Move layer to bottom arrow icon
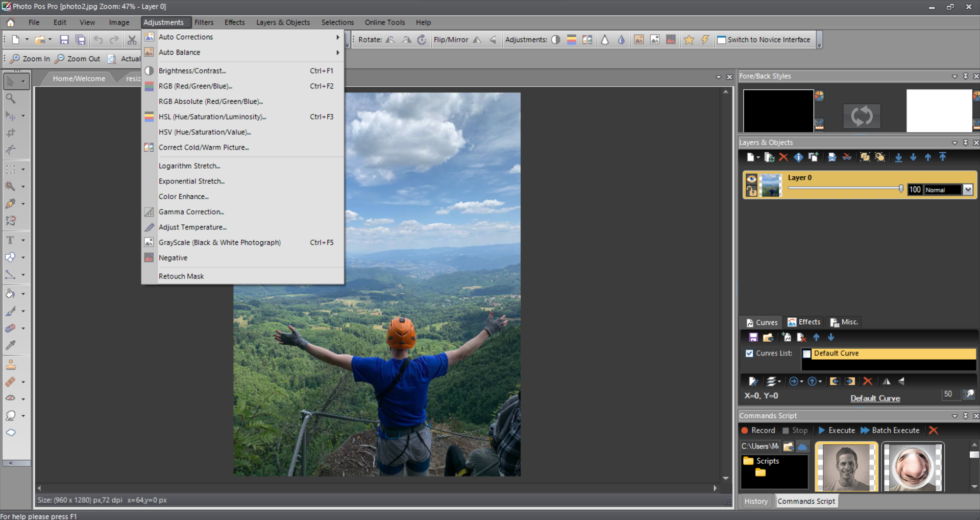 [898, 157]
